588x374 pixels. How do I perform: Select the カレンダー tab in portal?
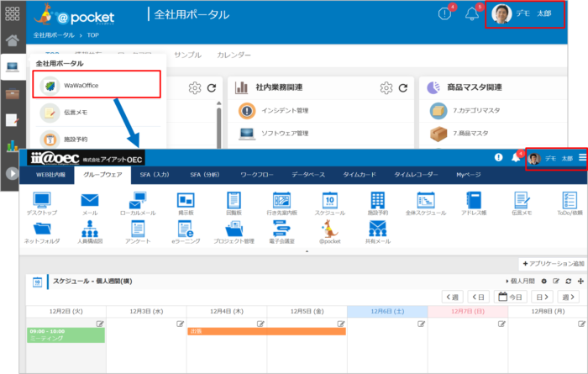[x=234, y=54]
